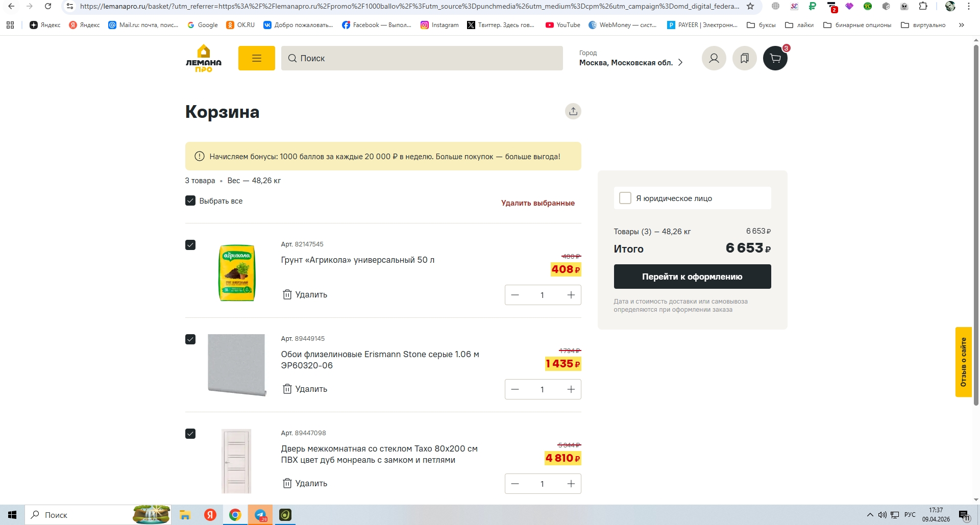Image resolution: width=980 pixels, height=525 pixels.
Task: Click the browser address bar URL
Action: pos(409,6)
